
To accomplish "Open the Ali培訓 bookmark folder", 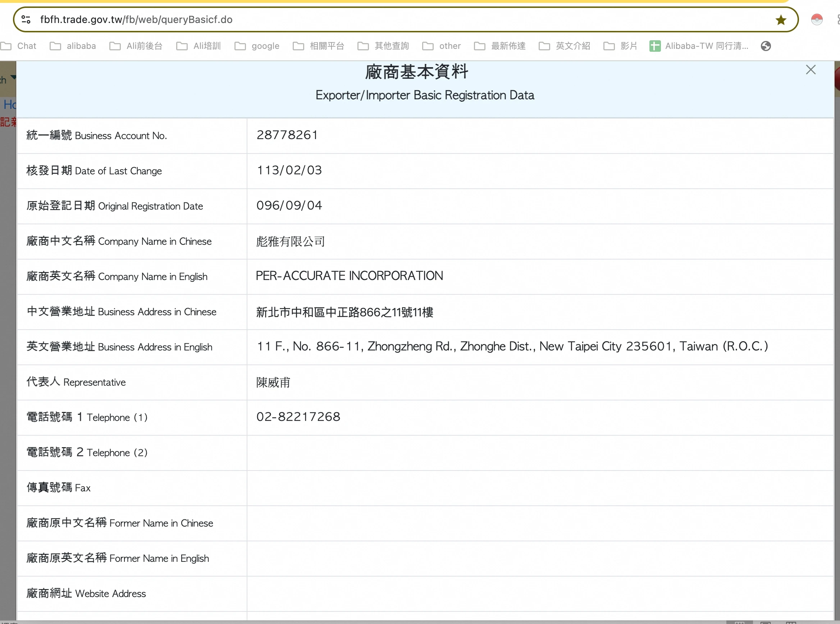I will [x=199, y=46].
